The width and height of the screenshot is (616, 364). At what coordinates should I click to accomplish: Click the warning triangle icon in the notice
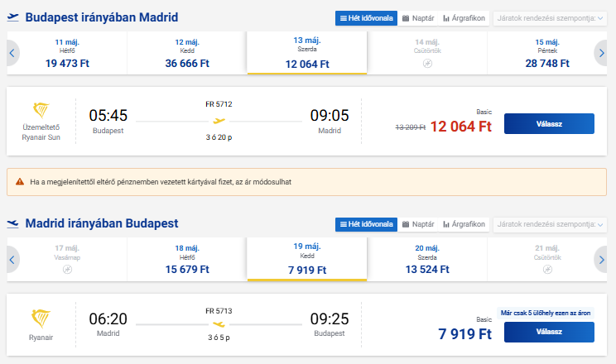(18, 180)
